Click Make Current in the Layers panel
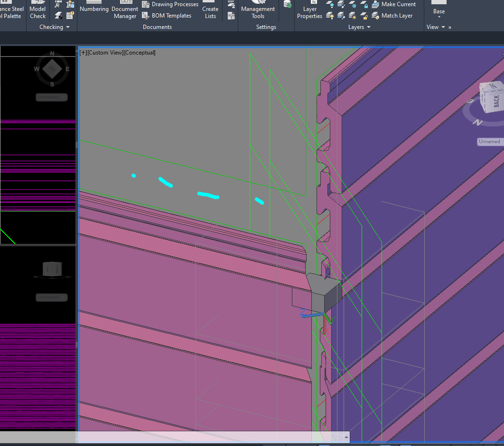The width and height of the screenshot is (504, 446). (x=394, y=4)
